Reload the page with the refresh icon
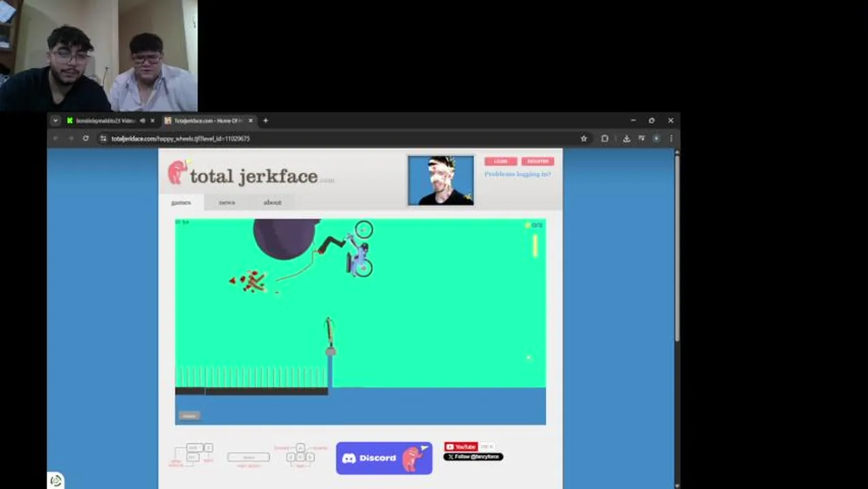 click(86, 139)
